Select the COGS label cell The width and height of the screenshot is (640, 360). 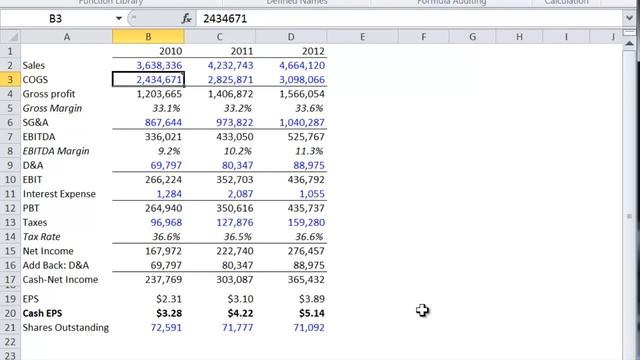67,80
